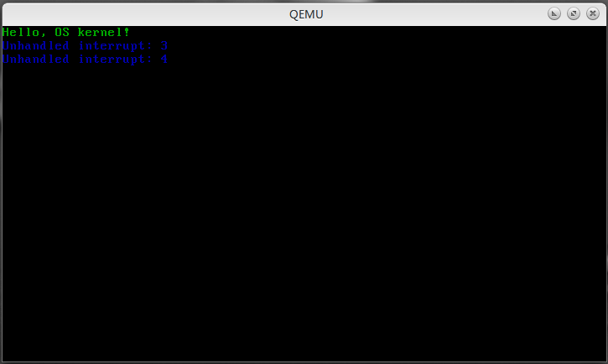The height and width of the screenshot is (364, 608).
Task: Click Unhandled in the interrupt 3 line
Action: point(36,46)
